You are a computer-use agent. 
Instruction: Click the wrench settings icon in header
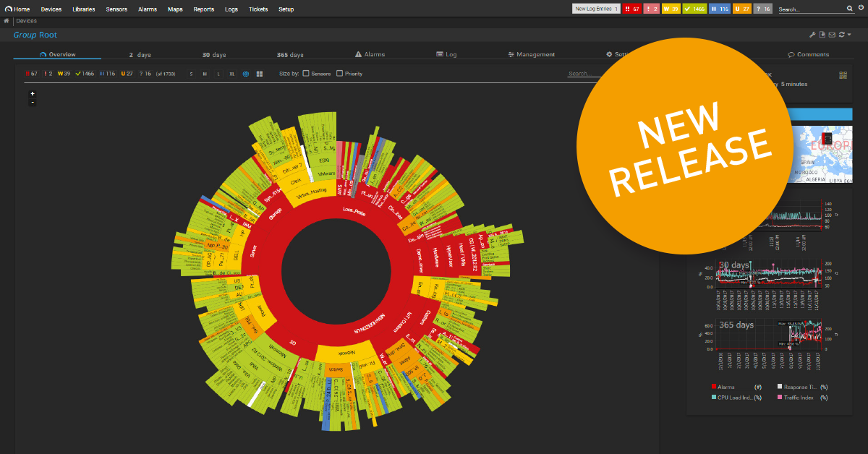click(x=812, y=35)
